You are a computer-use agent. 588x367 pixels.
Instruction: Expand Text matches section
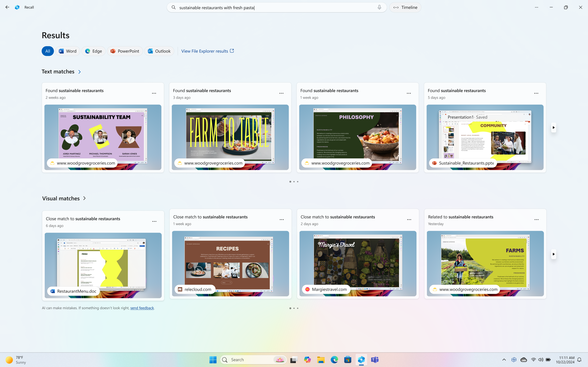[79, 71]
